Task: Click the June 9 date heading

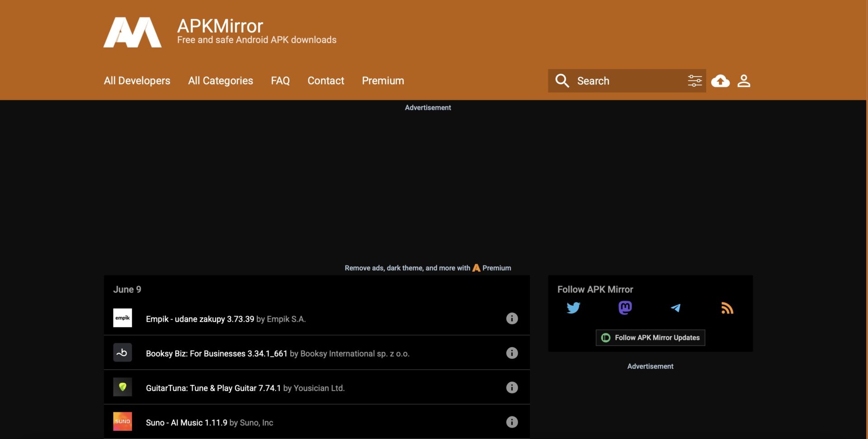Action: point(127,289)
